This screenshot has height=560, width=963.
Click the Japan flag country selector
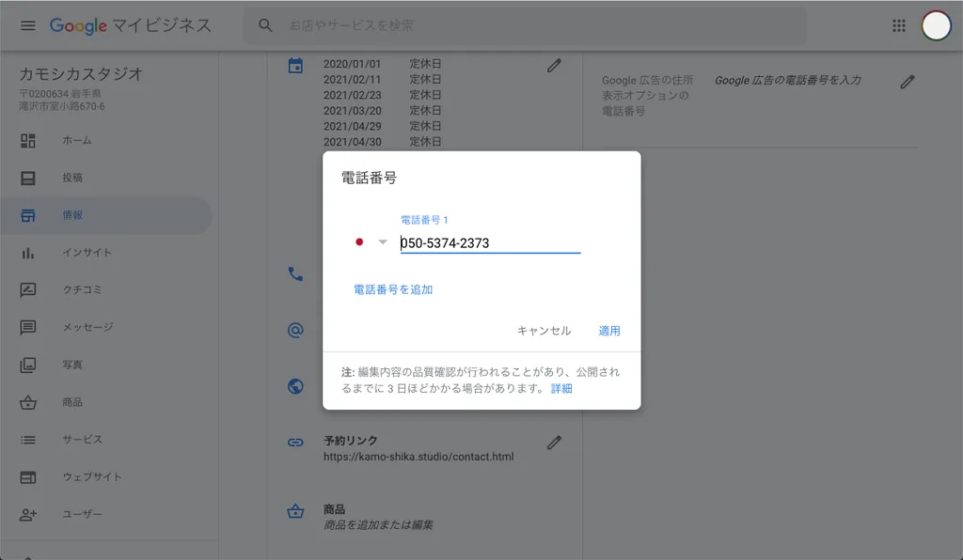[359, 242]
